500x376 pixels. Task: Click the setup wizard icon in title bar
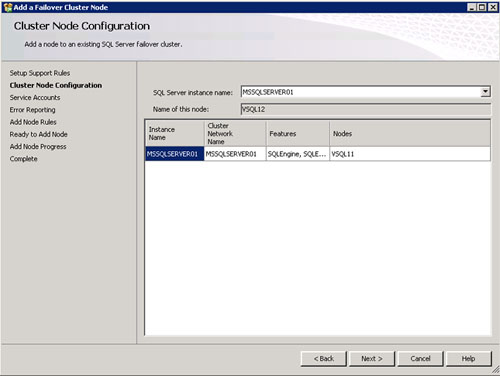[x=7, y=7]
